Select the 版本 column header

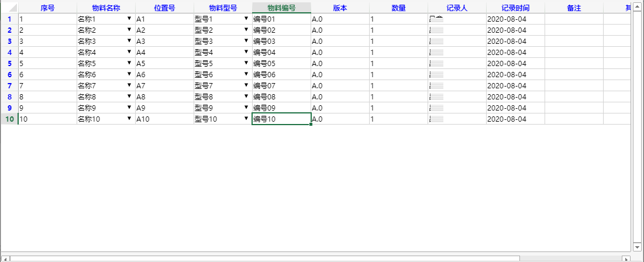tap(340, 8)
